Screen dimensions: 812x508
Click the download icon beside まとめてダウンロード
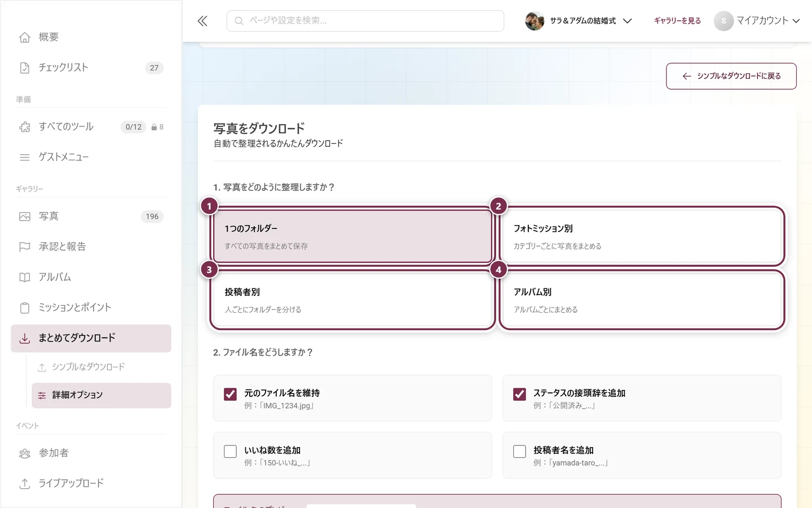[x=25, y=339]
